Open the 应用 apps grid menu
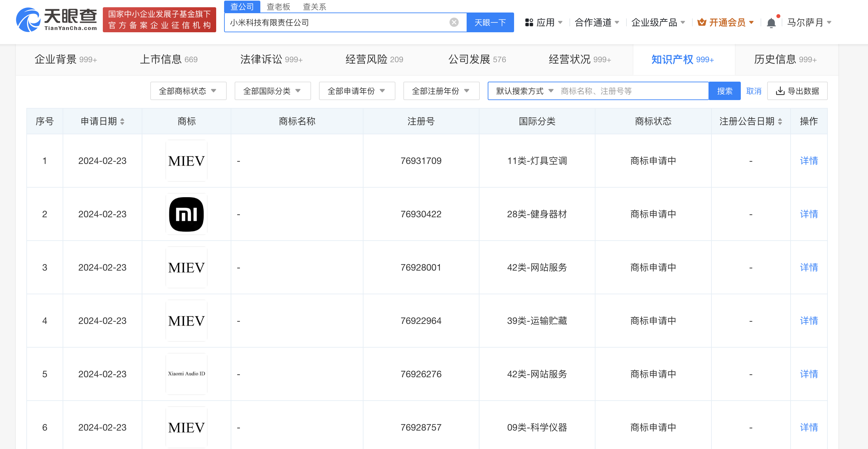 (544, 23)
